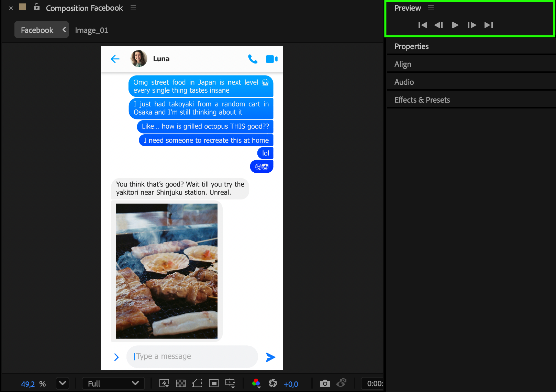Jump to the first frame
The image size is (556, 392).
pyautogui.click(x=422, y=25)
